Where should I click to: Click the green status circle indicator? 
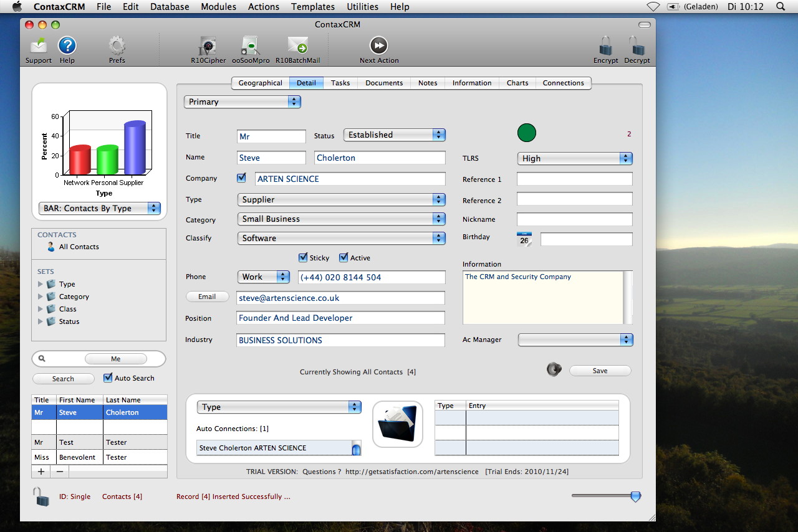coord(527,133)
